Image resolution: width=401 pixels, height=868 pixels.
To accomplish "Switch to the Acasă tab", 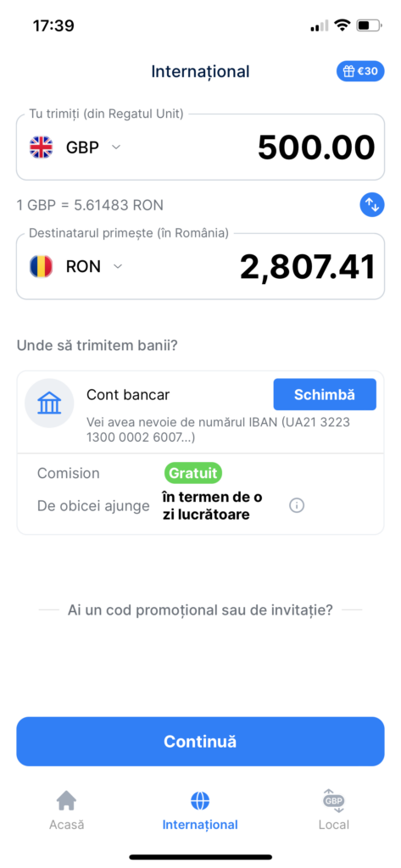I will click(x=66, y=810).
